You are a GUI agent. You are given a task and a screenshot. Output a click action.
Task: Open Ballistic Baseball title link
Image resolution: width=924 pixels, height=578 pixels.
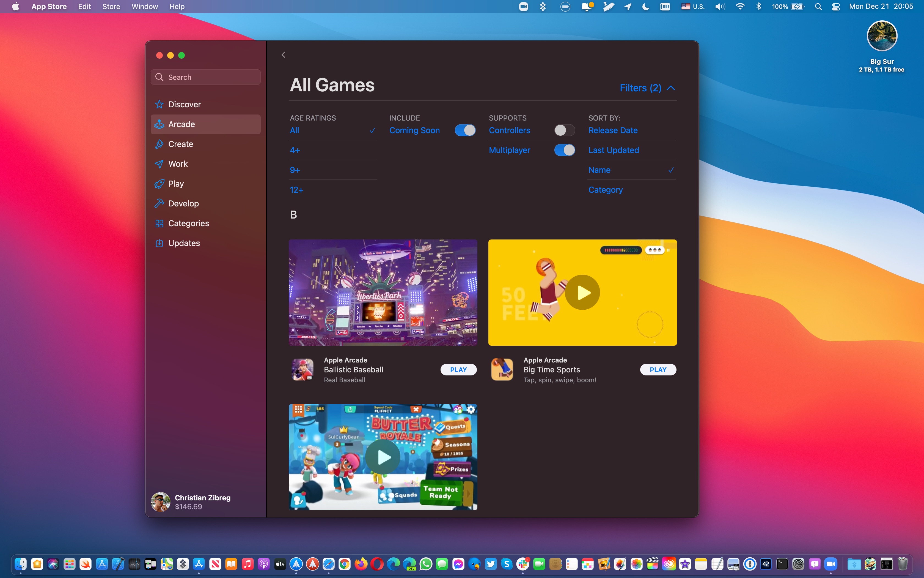[353, 370]
